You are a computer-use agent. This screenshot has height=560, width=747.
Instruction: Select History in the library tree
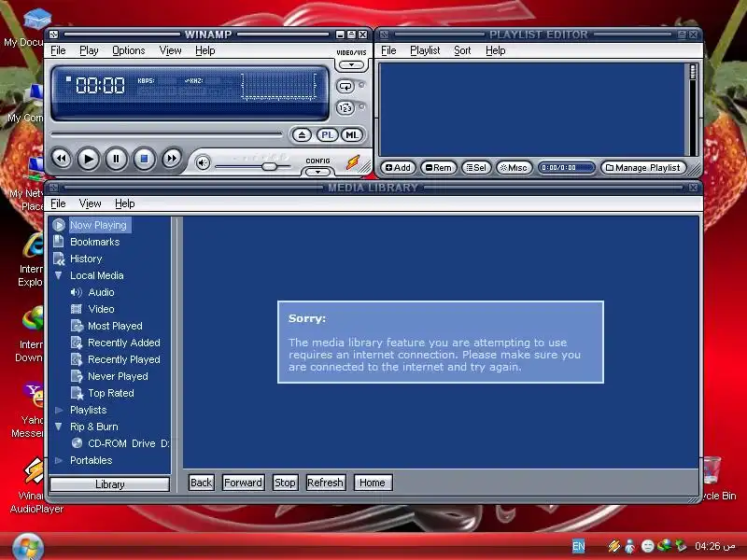point(86,259)
